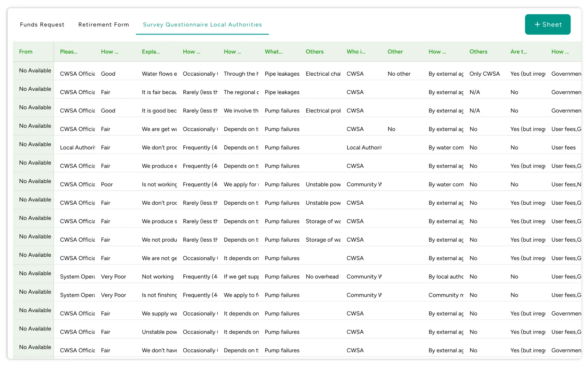Select the Not working explanation cell

click(x=158, y=277)
